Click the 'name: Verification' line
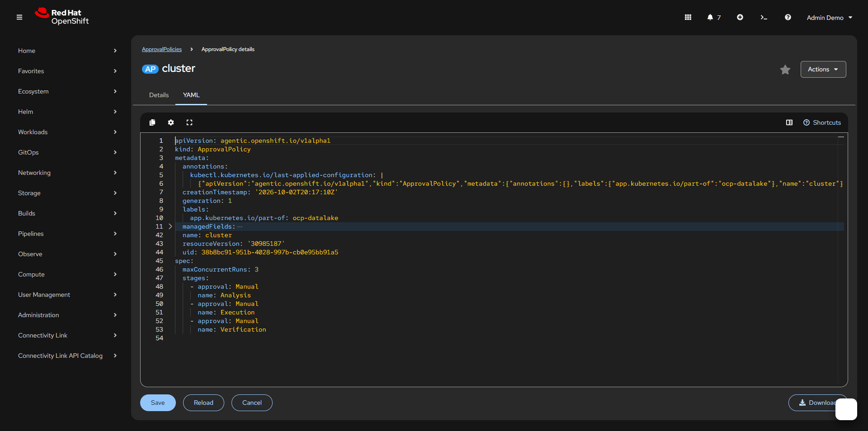The height and width of the screenshot is (431, 868). point(232,329)
